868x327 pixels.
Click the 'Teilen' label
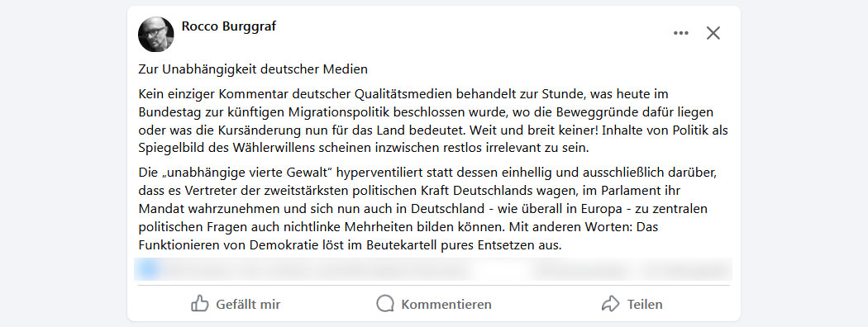tap(644, 305)
